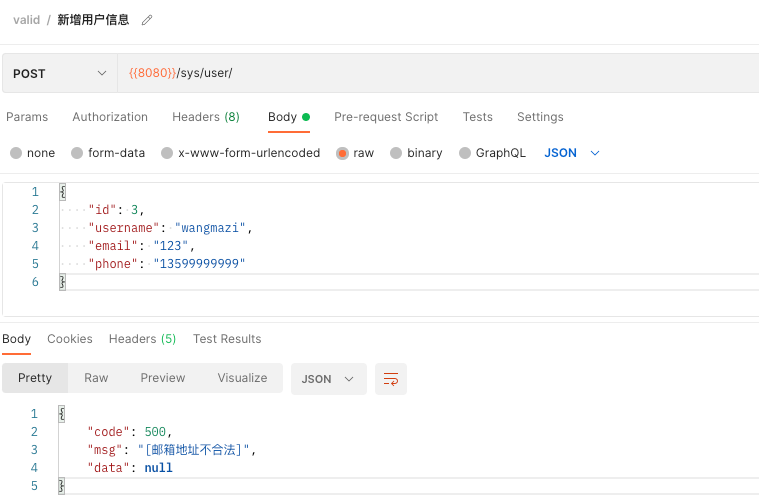
Task: Select the binary body radio button
Action: pos(396,153)
